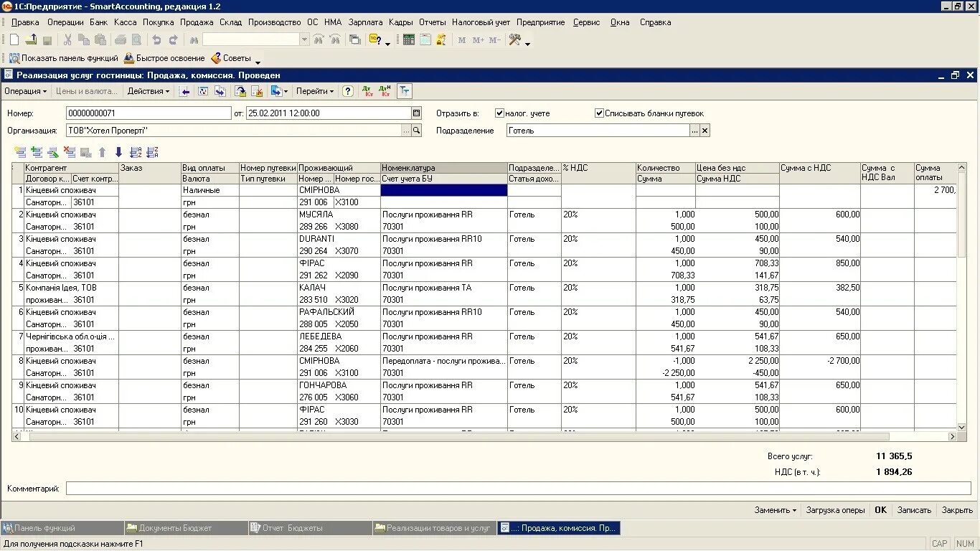Open the Продажа menu
980x551 pixels.
tap(197, 22)
